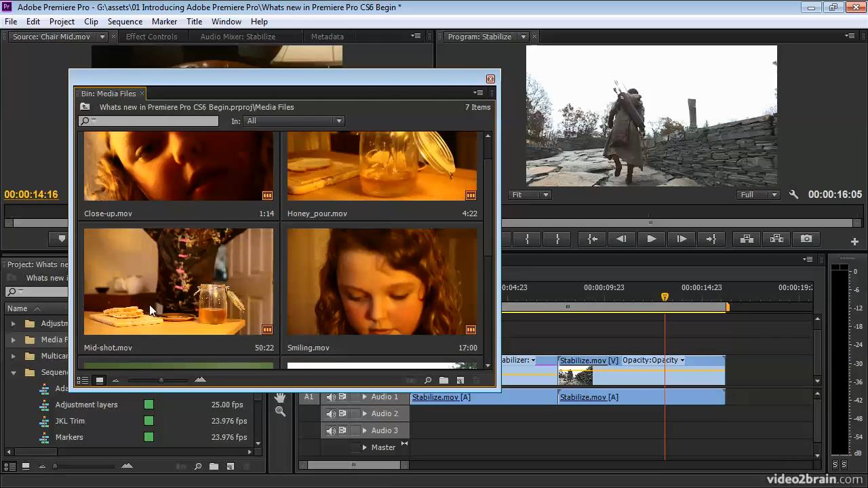
Task: Switch to the Audio Mixer: Stabilize tab
Action: pyautogui.click(x=237, y=37)
